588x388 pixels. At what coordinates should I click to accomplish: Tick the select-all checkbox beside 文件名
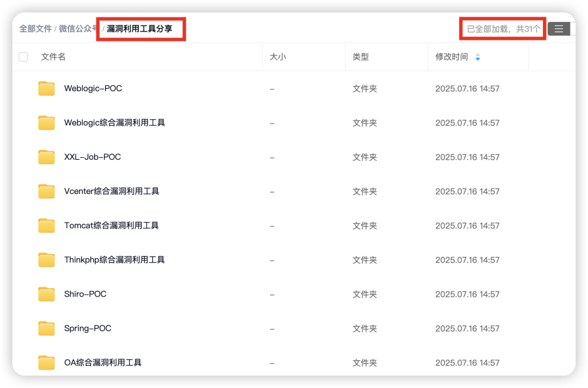[x=23, y=57]
